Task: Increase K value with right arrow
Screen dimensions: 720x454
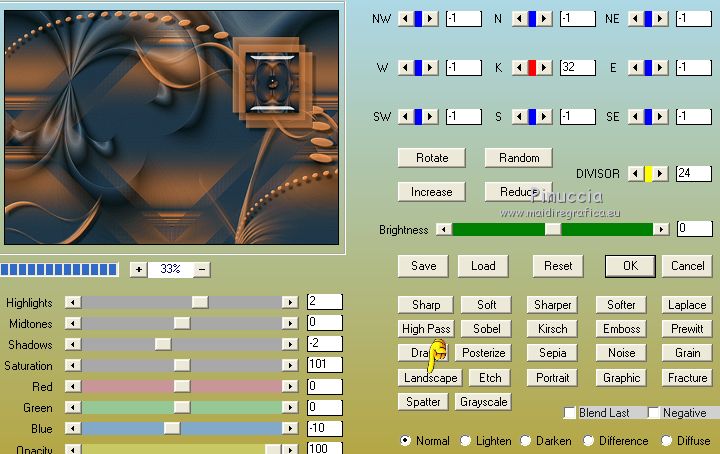Action: pyautogui.click(x=544, y=68)
